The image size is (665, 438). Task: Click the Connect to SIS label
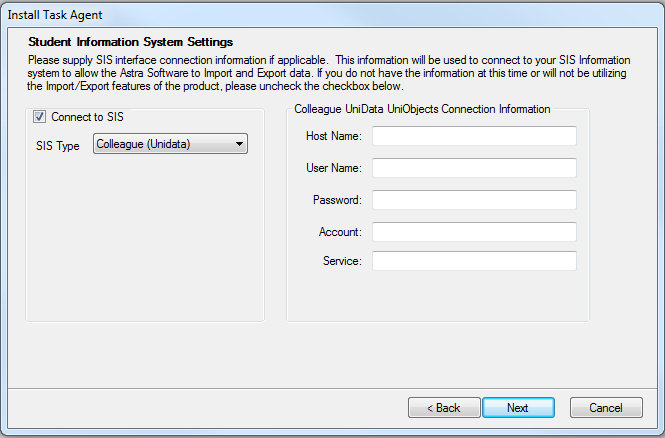point(87,117)
